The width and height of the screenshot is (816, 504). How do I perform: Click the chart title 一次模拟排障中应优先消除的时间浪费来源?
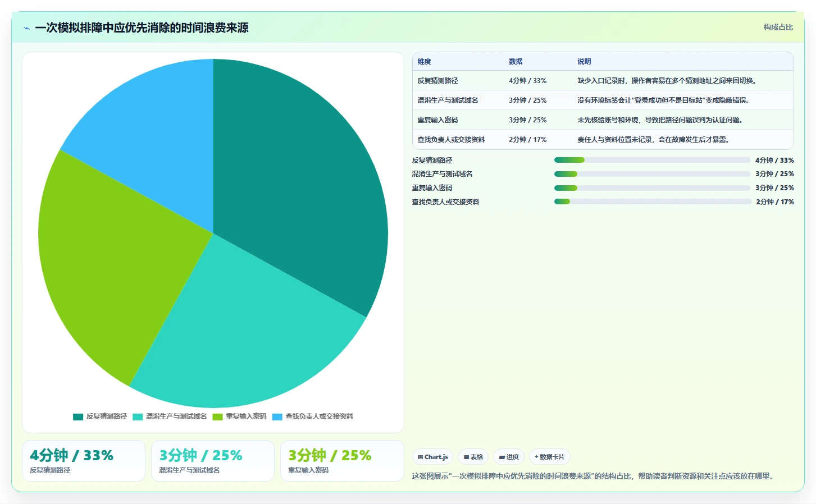coord(142,28)
